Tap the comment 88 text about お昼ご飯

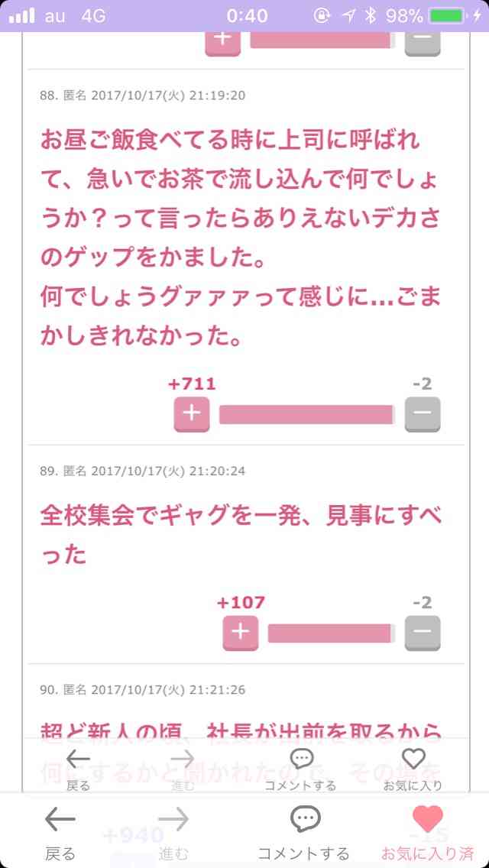[x=241, y=238]
